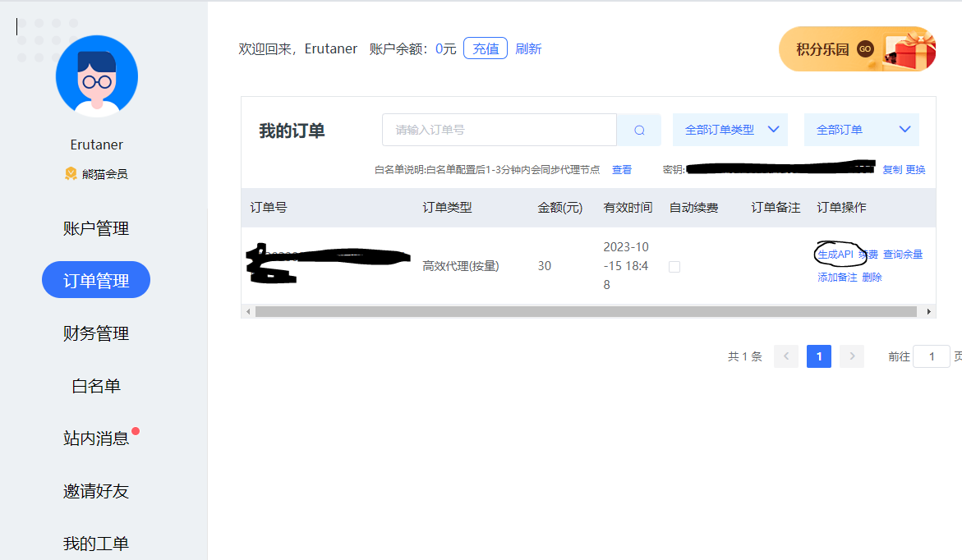Open 白名单 in the sidebar

point(96,386)
